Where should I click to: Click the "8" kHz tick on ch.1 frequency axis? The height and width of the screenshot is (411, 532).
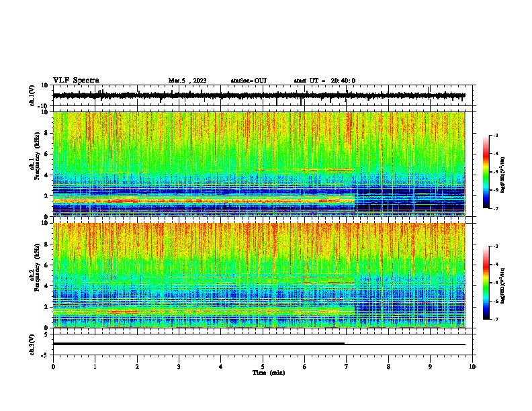[x=46, y=133]
